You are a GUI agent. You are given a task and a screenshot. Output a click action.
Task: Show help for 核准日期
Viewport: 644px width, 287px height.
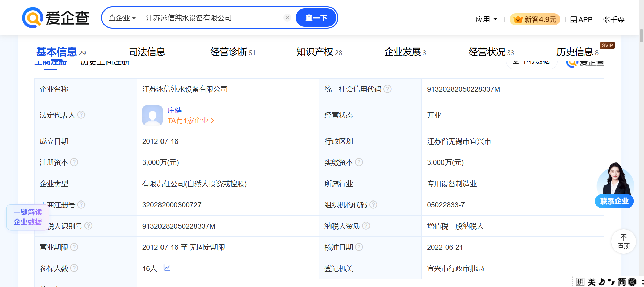359,247
